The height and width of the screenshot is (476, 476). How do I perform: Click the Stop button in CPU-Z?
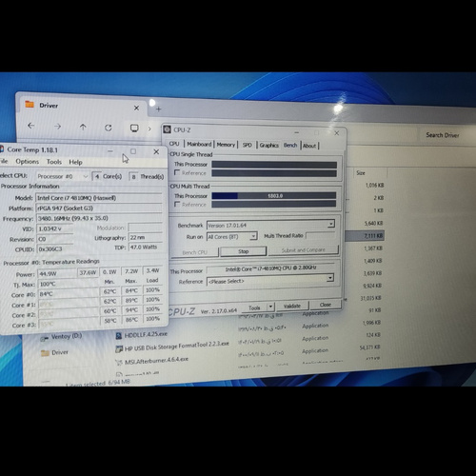[244, 251]
